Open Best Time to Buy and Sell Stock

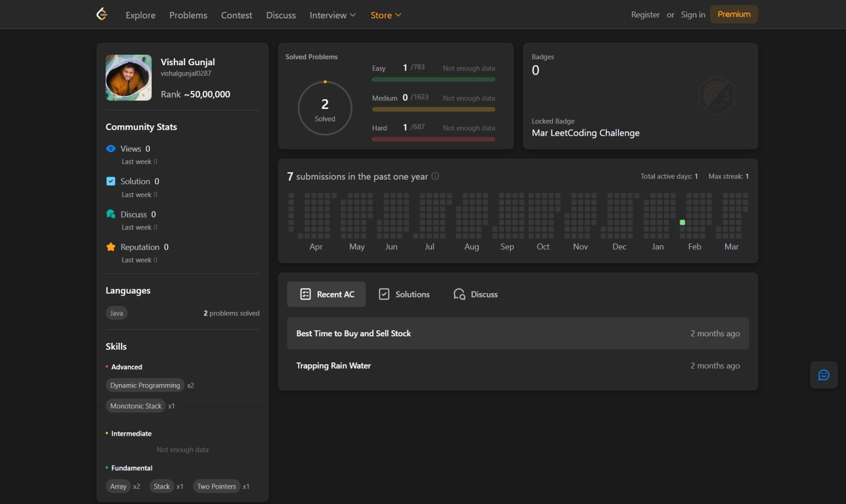[518, 333]
